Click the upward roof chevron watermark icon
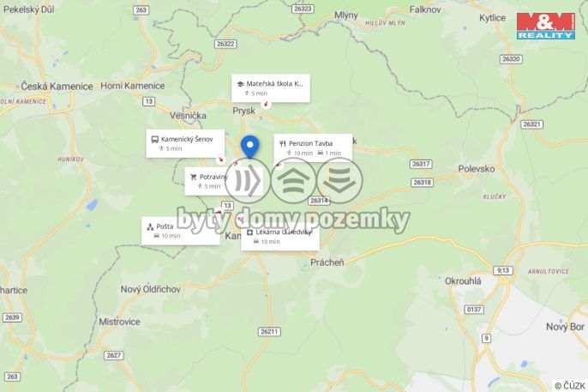 pyautogui.click(x=293, y=180)
